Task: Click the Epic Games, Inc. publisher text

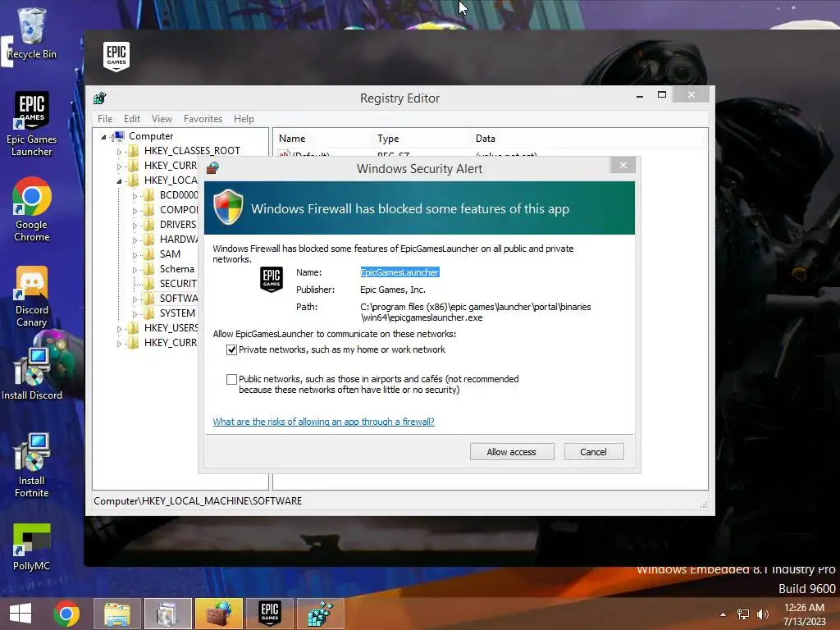Action: (x=393, y=290)
